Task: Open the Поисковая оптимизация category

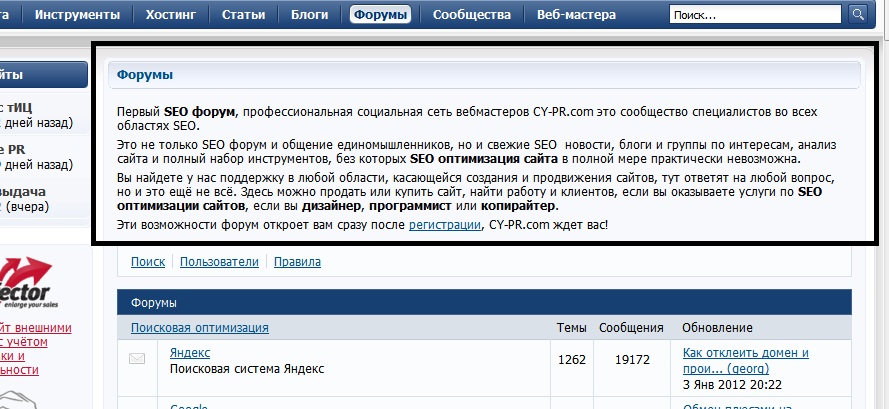Action: pos(199,327)
